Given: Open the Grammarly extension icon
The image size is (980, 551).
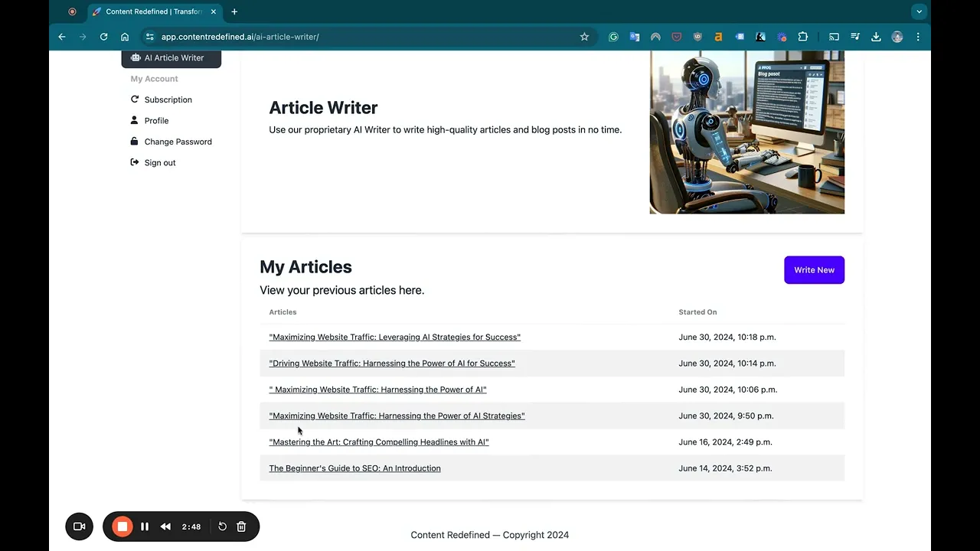Looking at the screenshot, I should 613,37.
